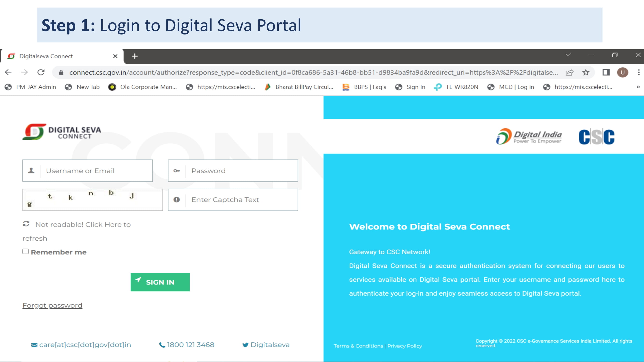The height and width of the screenshot is (362, 644).
Task: Select the Username or Email field
Action: [88, 170]
